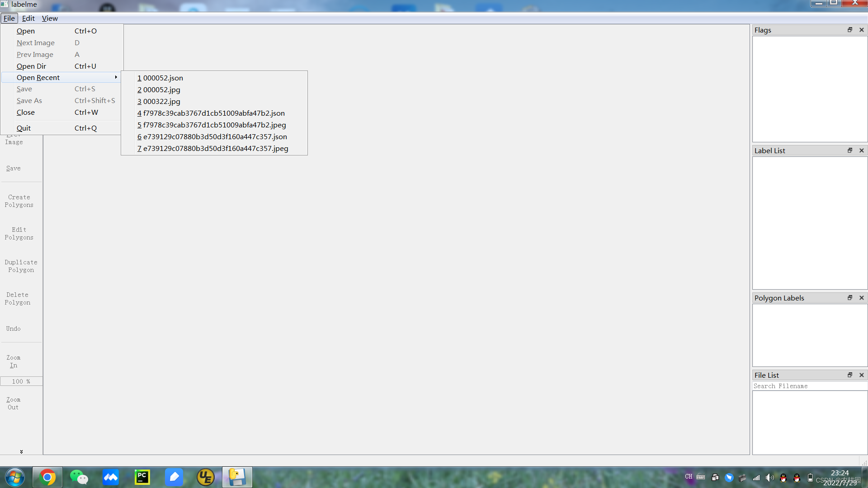Close the File List panel
Image resolution: width=868 pixels, height=488 pixels.
pos(862,375)
